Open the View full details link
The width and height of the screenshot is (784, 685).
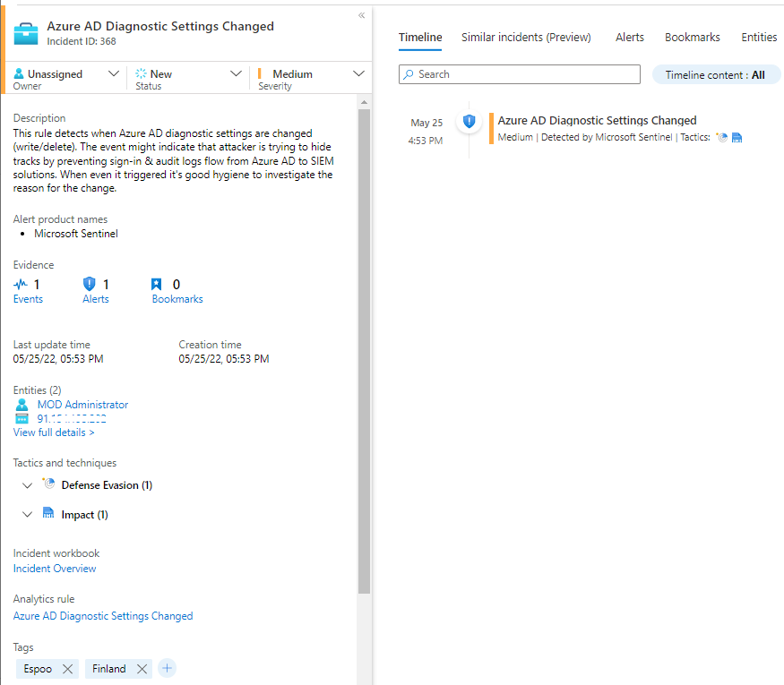click(x=54, y=432)
